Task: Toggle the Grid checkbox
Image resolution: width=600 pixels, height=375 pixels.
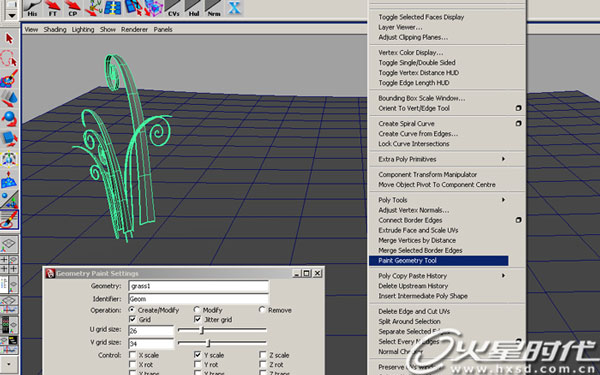Action: tap(132, 319)
